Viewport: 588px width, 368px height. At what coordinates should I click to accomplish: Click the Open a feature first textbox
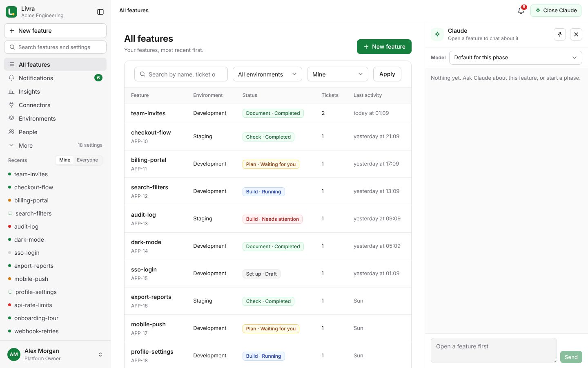point(494,350)
